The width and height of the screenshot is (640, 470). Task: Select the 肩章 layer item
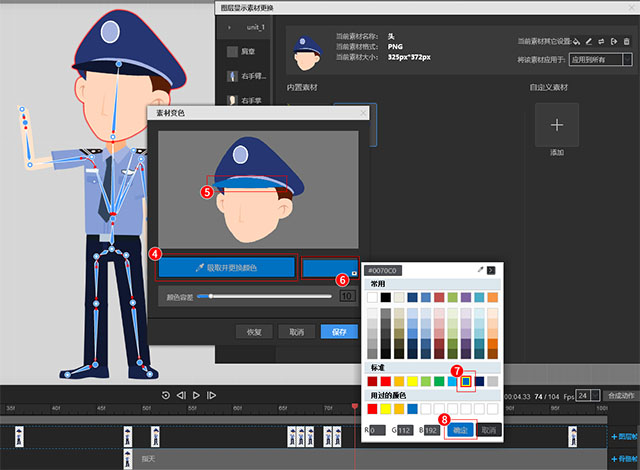pyautogui.click(x=249, y=50)
